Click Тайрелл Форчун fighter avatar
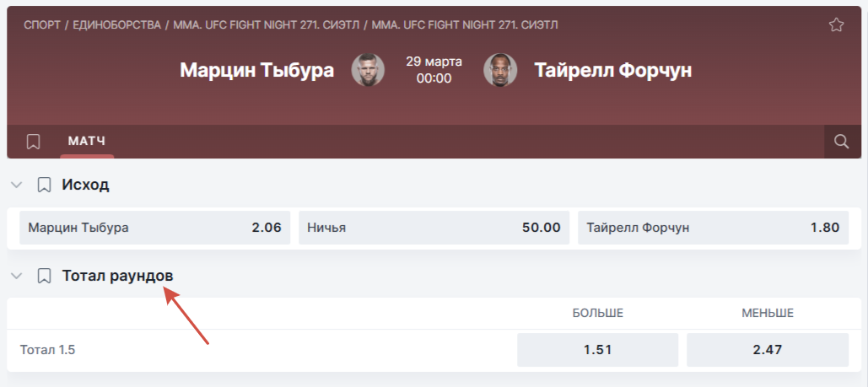868x387 pixels. pyautogui.click(x=500, y=70)
